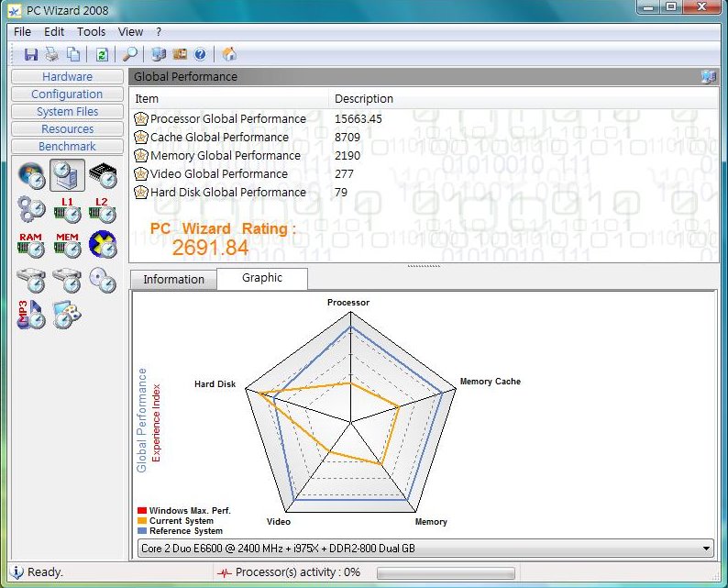728x588 pixels.
Task: Click the PC Wizard Rating 2691.84 value
Action: pyautogui.click(x=210, y=248)
